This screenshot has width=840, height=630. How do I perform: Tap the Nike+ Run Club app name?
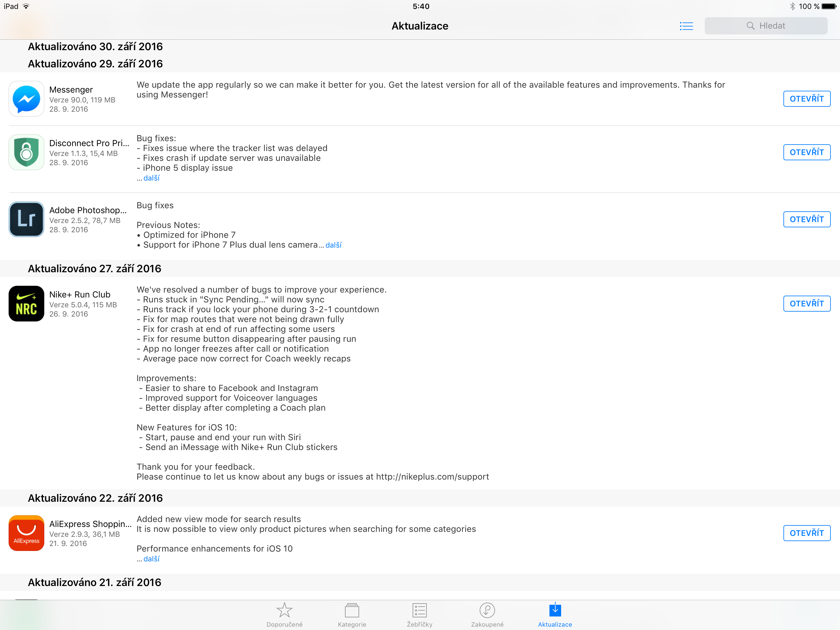80,294
